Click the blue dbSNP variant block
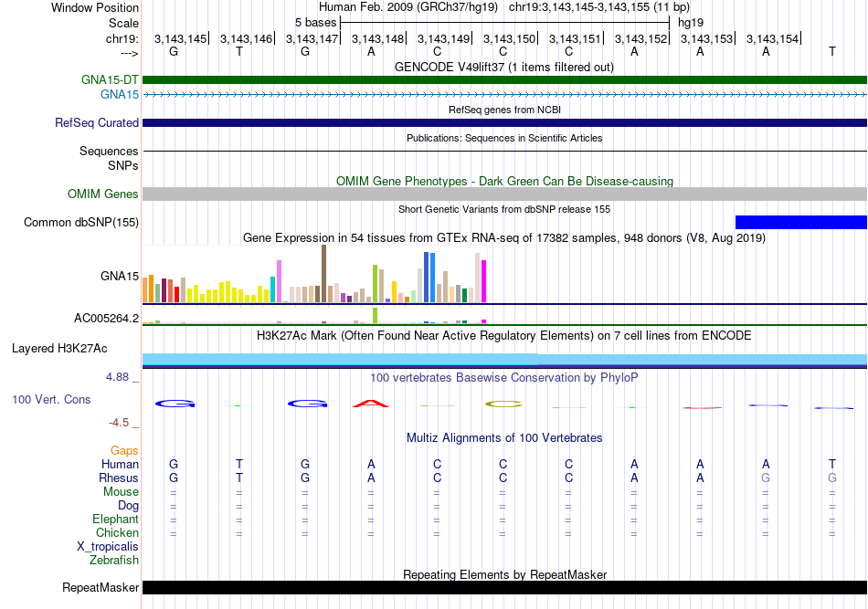868x609 pixels. coord(801,223)
